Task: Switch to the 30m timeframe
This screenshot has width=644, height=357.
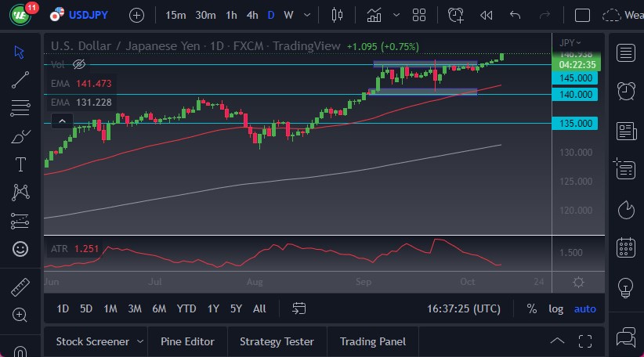Action: 205,15
